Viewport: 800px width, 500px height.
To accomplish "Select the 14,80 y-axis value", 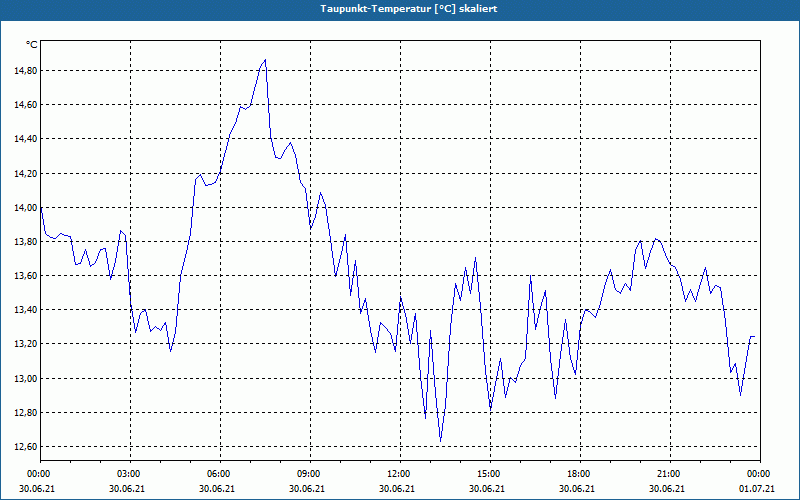I will pos(26,71).
